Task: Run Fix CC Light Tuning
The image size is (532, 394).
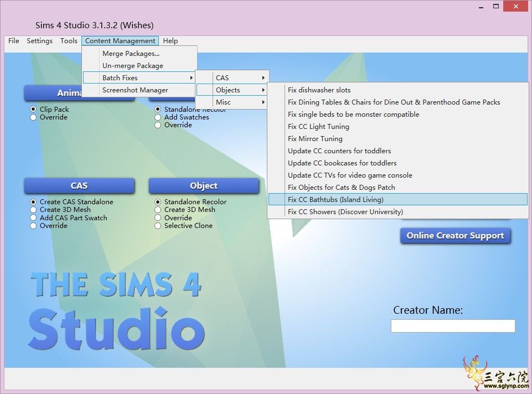Action: 398,127
